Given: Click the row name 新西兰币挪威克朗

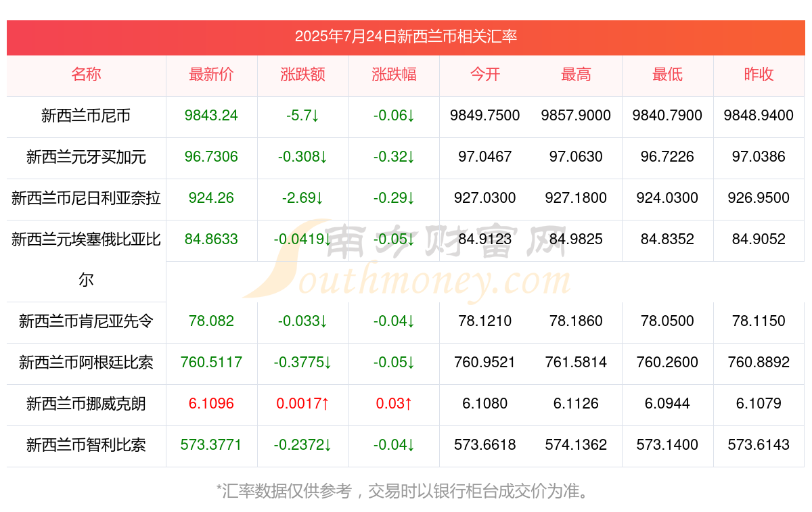Looking at the screenshot, I should [x=86, y=404].
